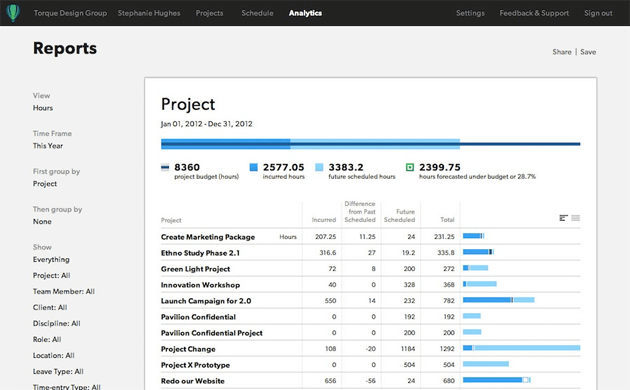Click the green under-budget indicator icon

410,167
